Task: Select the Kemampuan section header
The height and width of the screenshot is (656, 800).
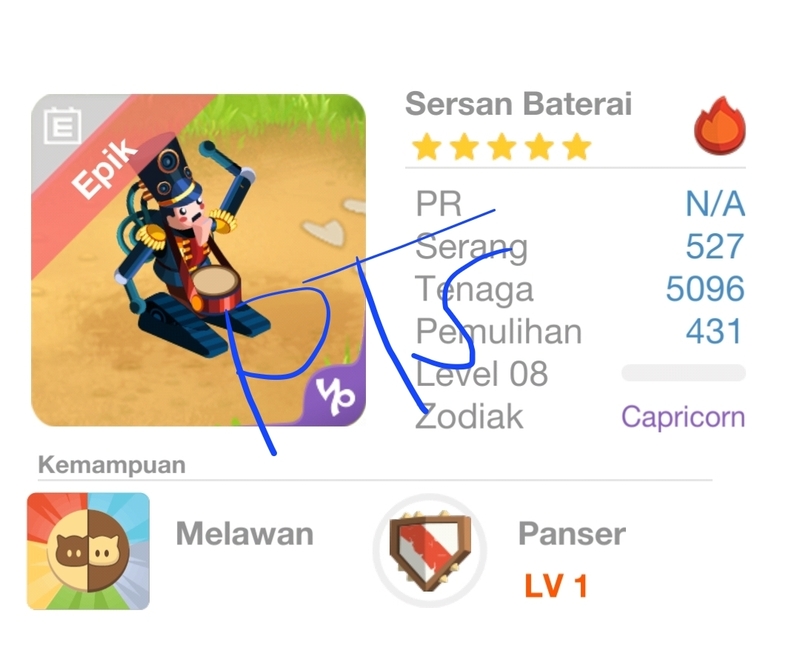Action: (x=112, y=466)
